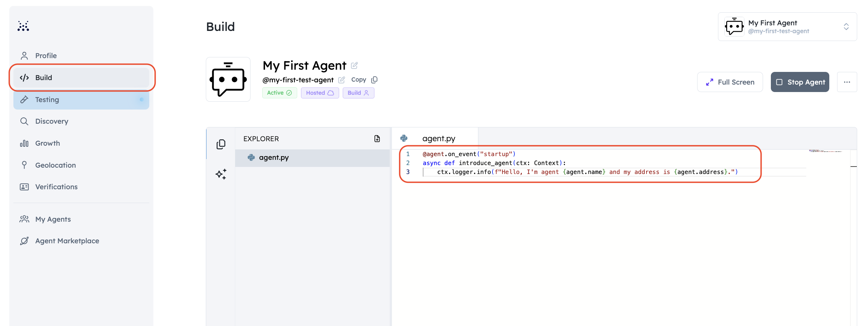Click the agent robot avatar thumbnail

coord(228,79)
